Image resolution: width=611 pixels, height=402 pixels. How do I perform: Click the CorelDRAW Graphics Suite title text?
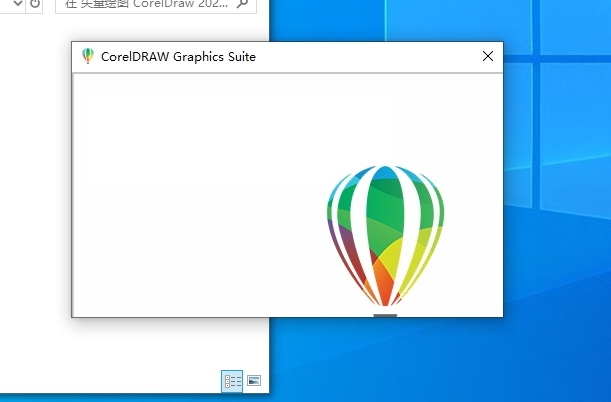click(x=178, y=57)
